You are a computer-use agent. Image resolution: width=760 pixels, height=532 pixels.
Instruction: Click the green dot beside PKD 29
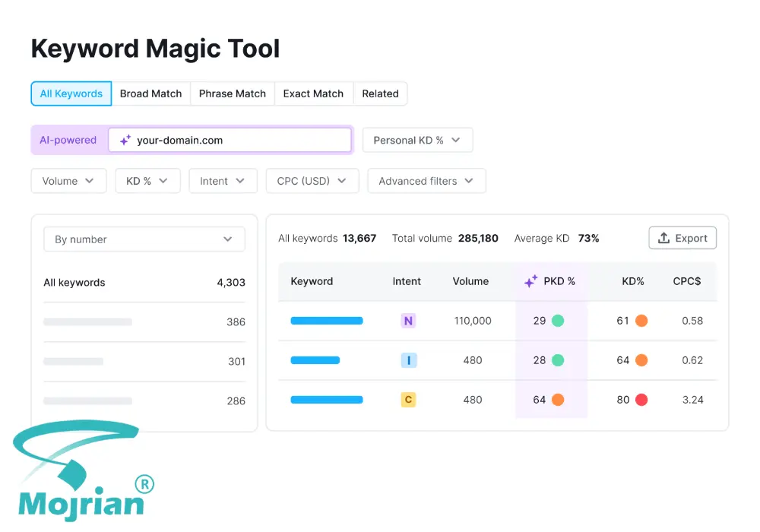pos(558,321)
